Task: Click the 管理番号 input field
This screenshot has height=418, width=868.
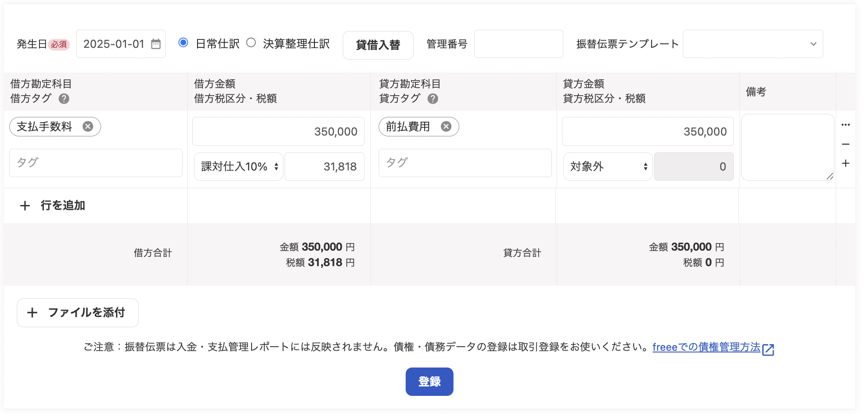Action: 519,44
